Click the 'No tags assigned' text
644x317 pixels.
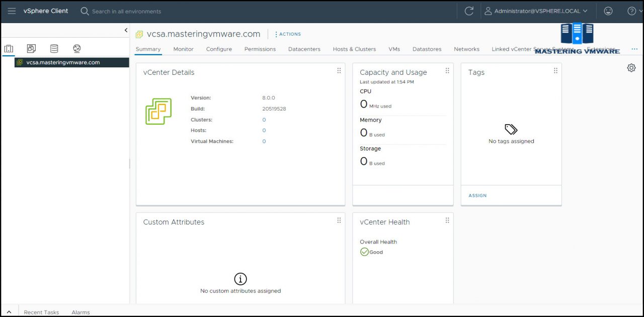tap(511, 141)
